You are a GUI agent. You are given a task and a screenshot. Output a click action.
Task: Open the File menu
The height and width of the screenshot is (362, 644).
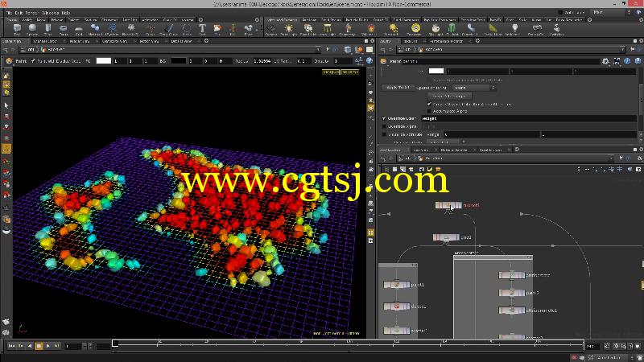9,13
